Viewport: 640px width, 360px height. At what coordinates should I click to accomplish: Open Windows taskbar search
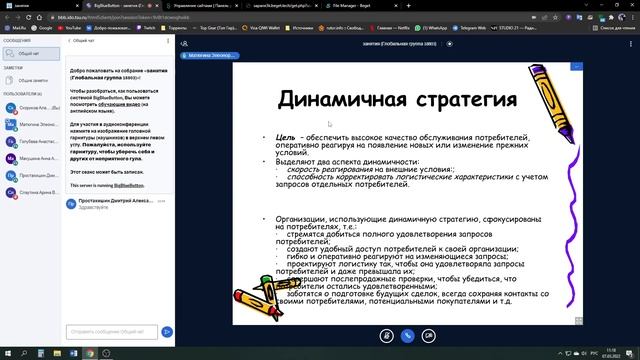pos(24,353)
